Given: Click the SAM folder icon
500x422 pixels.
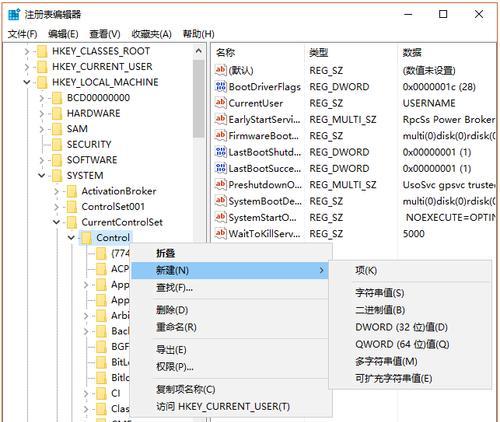Looking at the screenshot, I should [57, 129].
